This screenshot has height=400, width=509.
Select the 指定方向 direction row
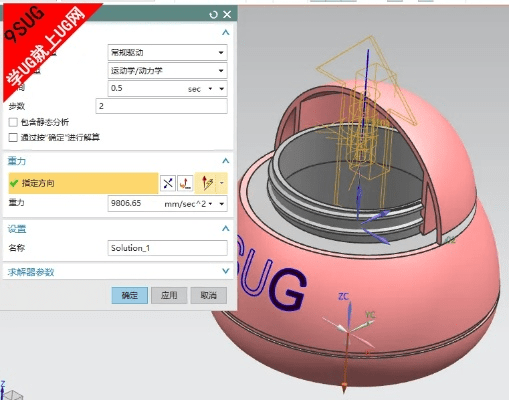click(x=83, y=183)
